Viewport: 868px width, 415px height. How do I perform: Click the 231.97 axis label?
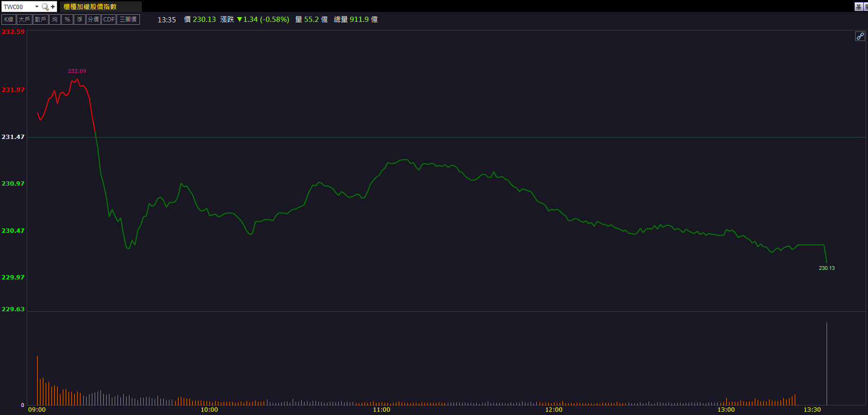click(x=13, y=89)
